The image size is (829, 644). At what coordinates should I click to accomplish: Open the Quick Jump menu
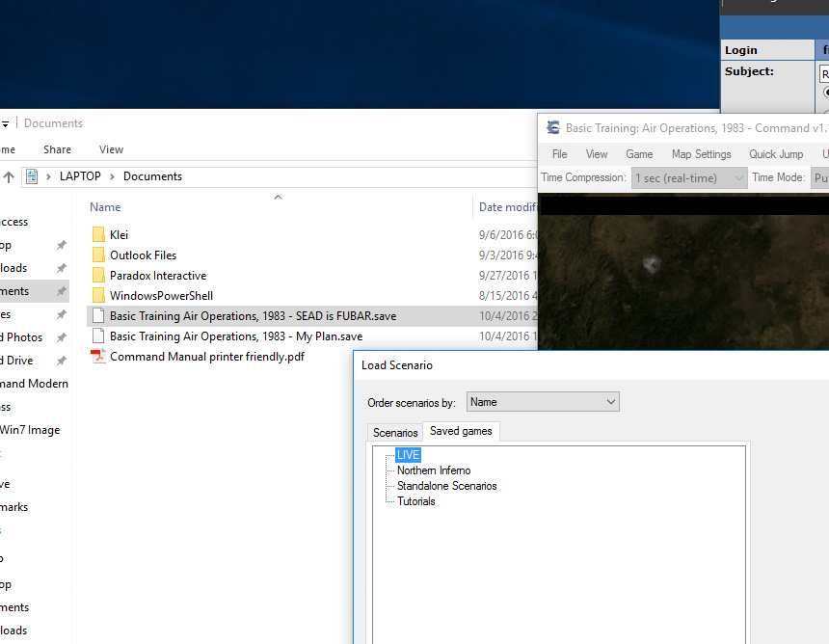click(776, 154)
